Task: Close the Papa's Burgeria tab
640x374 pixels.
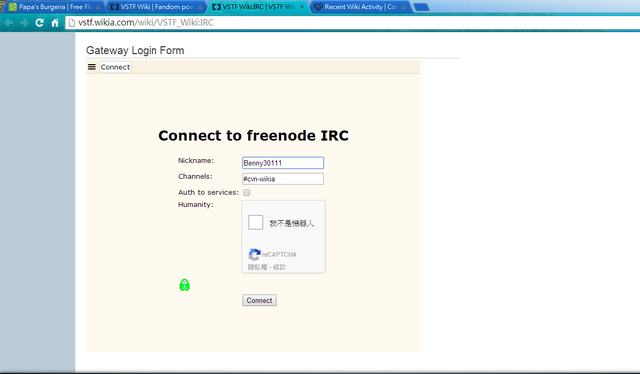Action: point(98,7)
